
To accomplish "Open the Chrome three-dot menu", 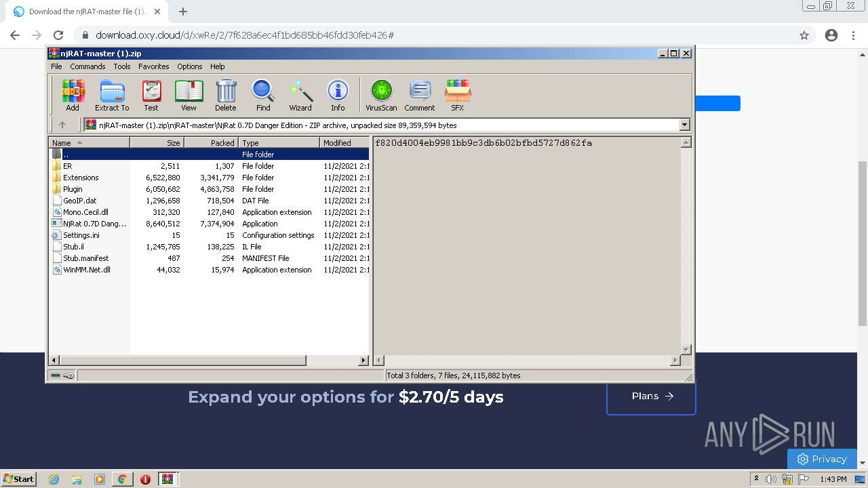I will 853,35.
